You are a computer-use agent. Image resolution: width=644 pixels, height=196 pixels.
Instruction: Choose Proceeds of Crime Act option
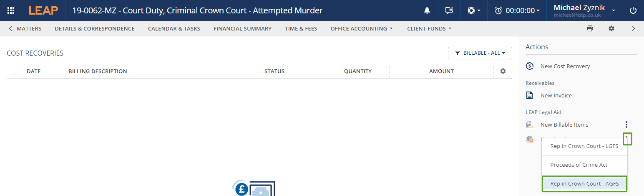(x=579, y=165)
